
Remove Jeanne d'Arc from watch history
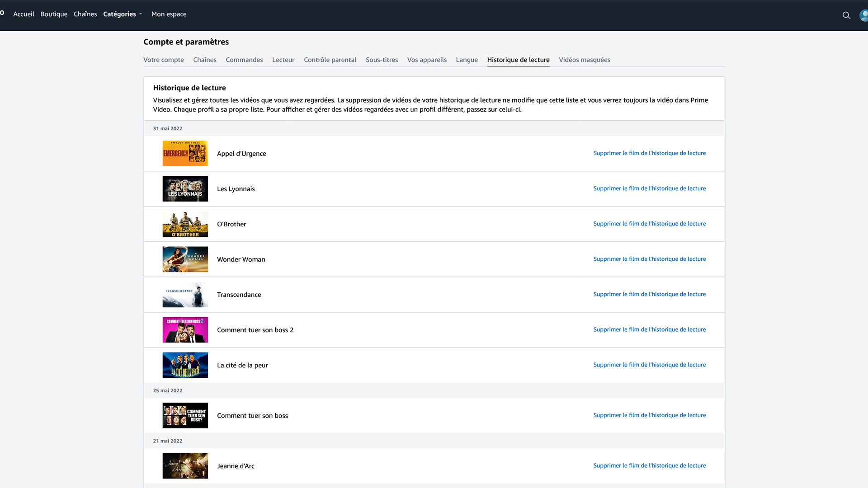[x=650, y=465]
